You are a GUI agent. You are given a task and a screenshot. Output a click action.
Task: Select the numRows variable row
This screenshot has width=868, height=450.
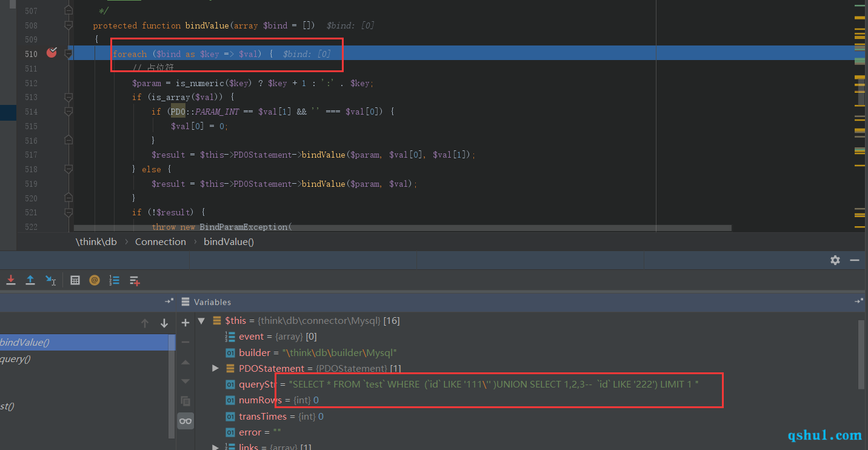tap(527, 400)
